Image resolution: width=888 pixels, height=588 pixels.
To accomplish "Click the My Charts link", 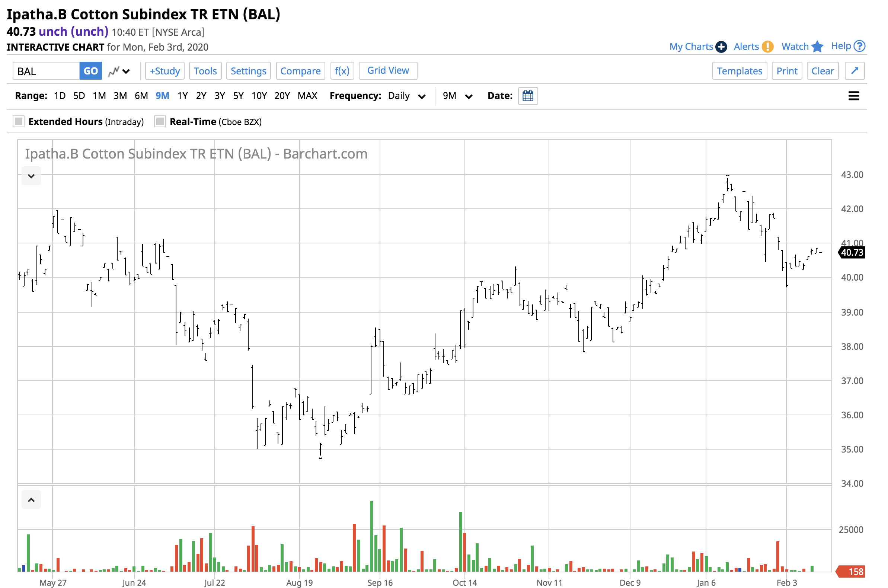I will coord(691,47).
